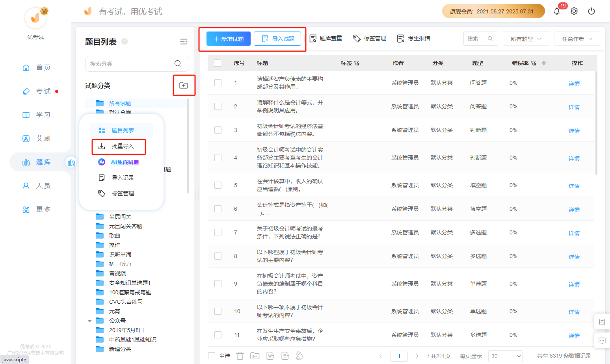Screen dimensions: 610x364
Task: Click the power logout icon
Action: click(x=591, y=11)
